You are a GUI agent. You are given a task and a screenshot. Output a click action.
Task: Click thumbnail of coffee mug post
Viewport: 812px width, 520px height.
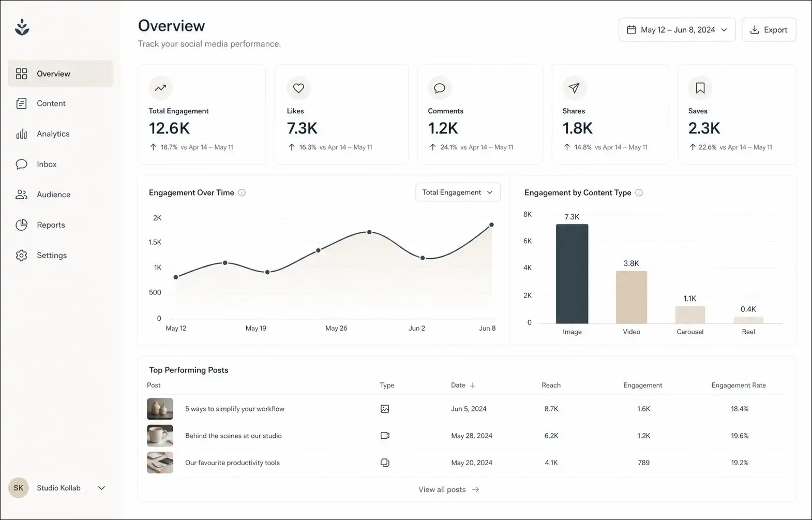[160, 436]
